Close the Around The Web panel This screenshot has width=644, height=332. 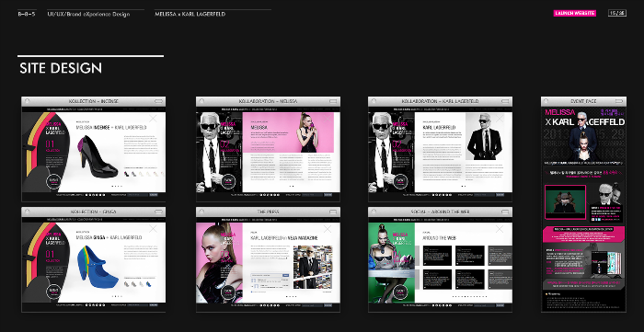[x=500, y=229]
